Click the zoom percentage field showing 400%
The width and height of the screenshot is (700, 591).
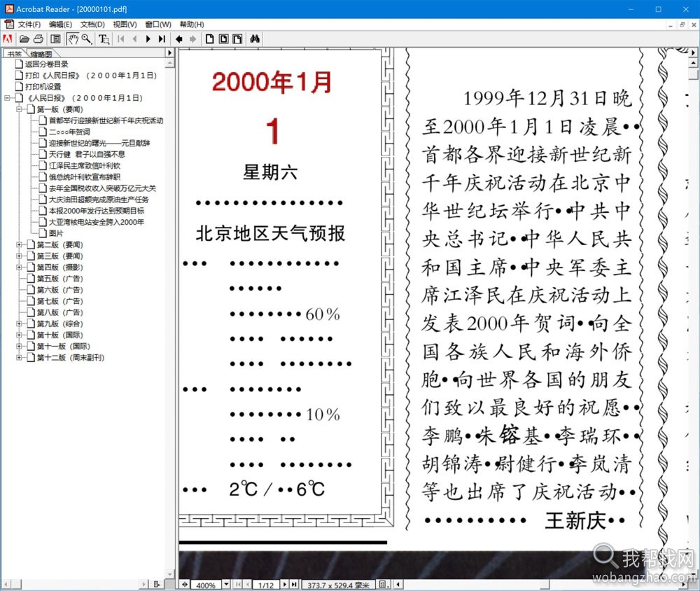click(206, 585)
